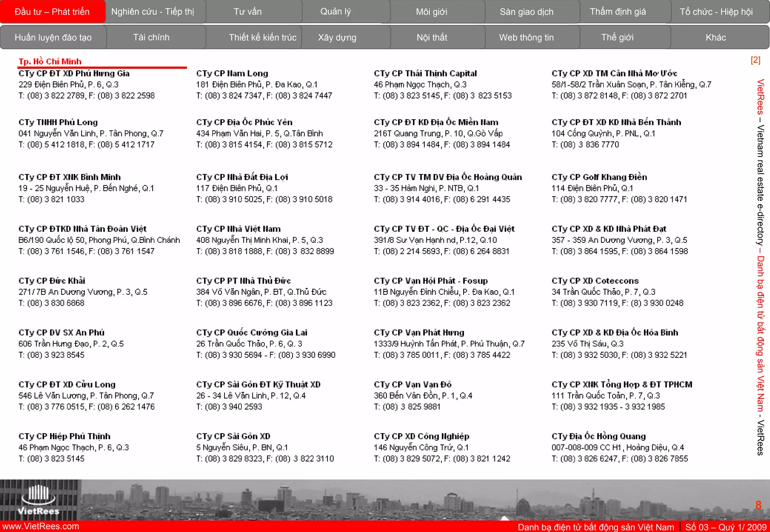Screen dimensions: 770x532
Task: Select CTy CP DV SX An Phú
Action: tap(62, 333)
